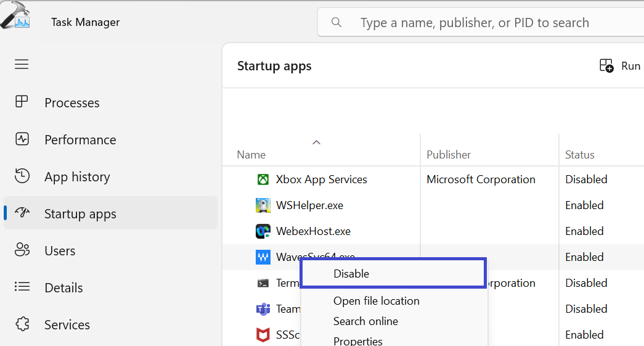Open the Users page icon

pos(22,250)
